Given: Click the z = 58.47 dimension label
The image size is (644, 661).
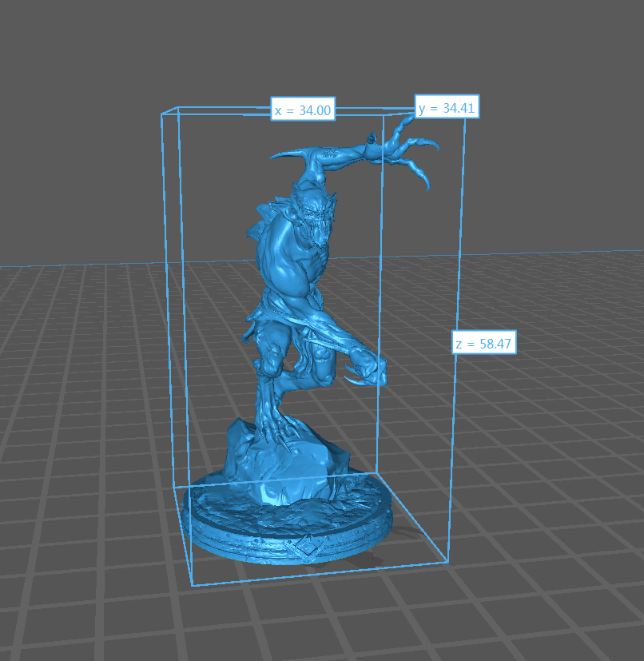Looking at the screenshot, I should click(x=483, y=343).
